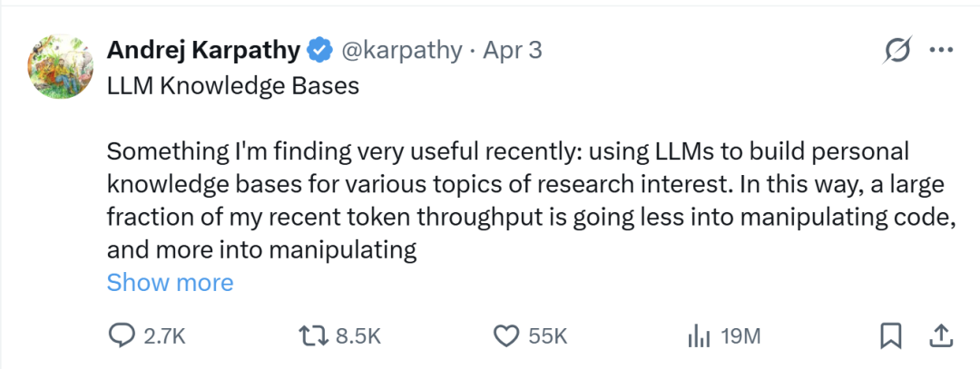Open Grok actions slashed-circle icon

point(897,51)
